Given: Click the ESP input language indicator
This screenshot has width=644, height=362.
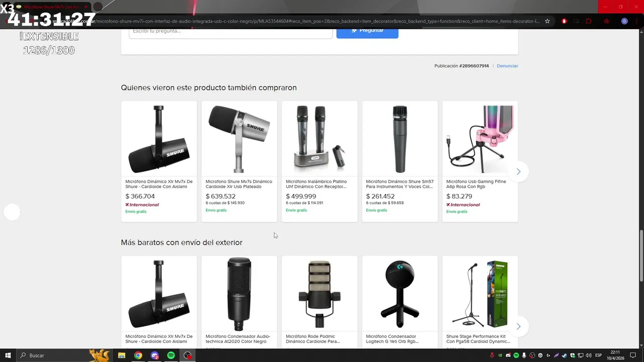Looking at the screenshot, I should click(x=598, y=355).
